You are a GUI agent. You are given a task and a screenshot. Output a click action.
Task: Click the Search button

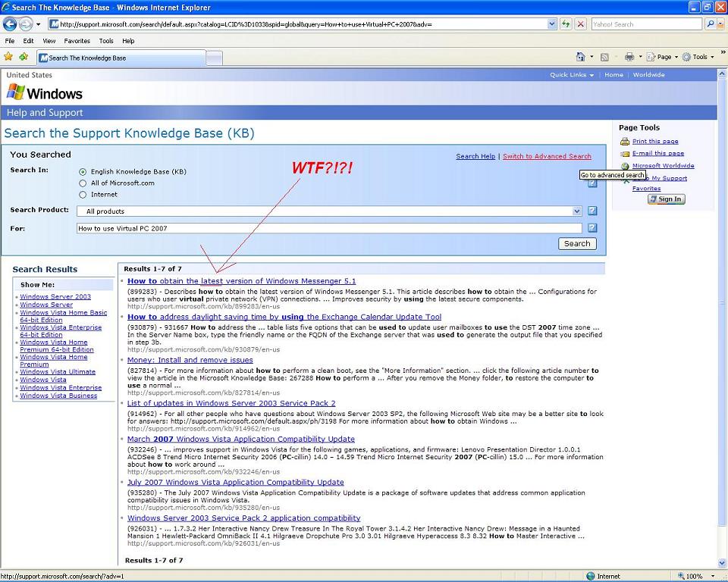[x=577, y=244]
